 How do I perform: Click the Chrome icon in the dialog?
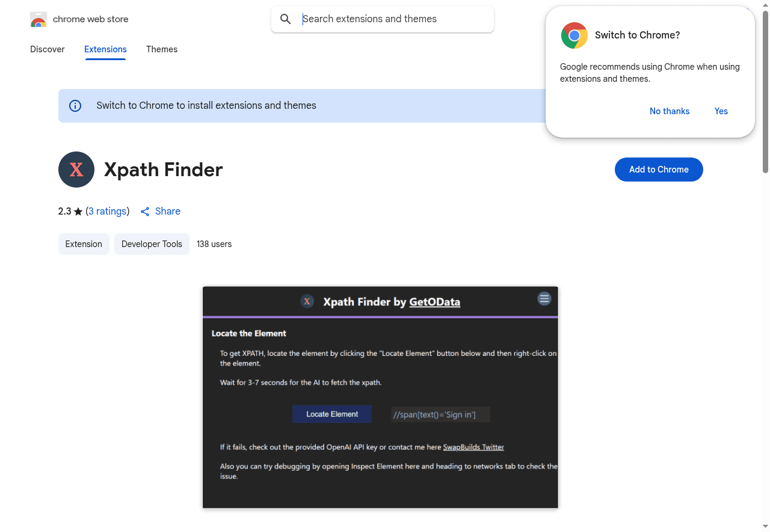(x=574, y=35)
